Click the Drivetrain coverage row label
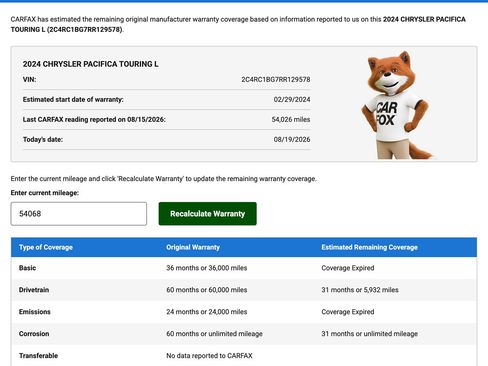The image size is (488, 366). 34,290
